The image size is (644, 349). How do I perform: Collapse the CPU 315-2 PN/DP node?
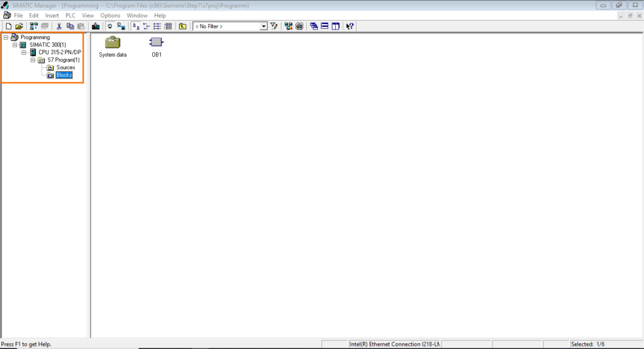tap(24, 53)
